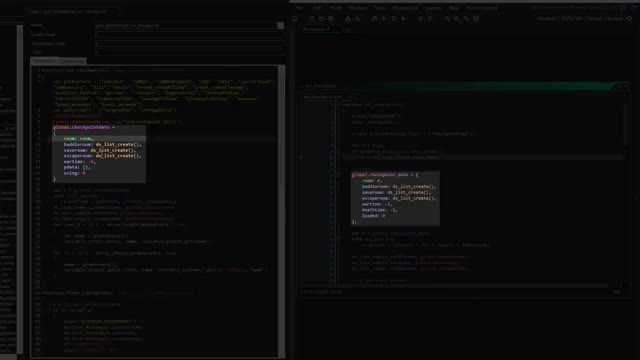Click 'pdata: {},' line
Screen dimensions: 640x360
[x=77, y=167]
